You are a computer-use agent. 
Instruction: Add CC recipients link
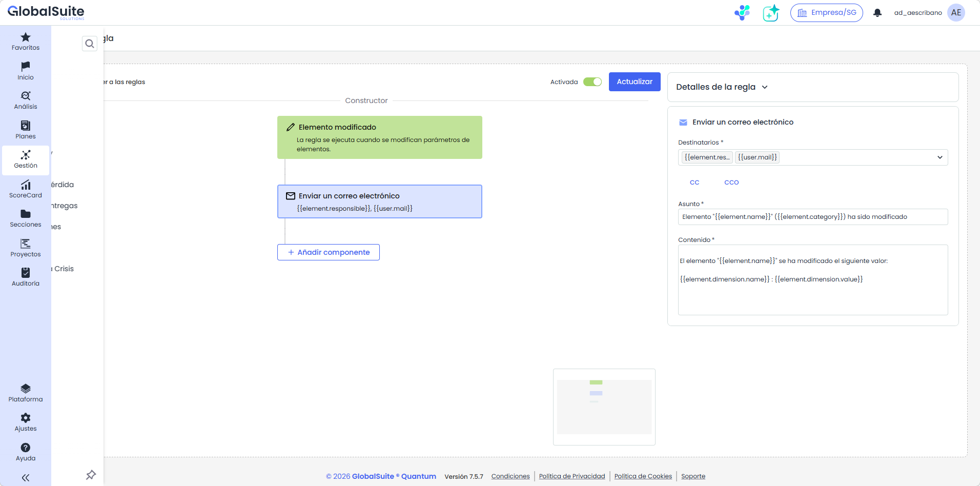pyautogui.click(x=695, y=183)
